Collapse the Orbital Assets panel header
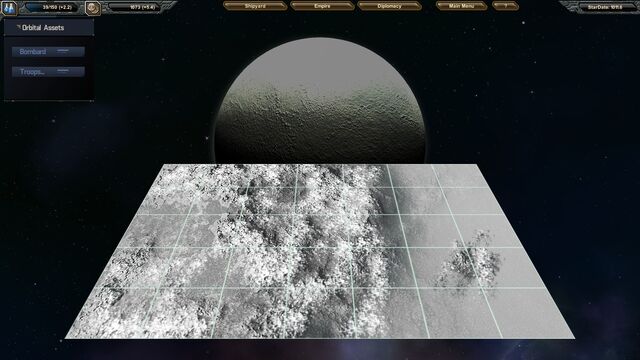The image size is (640, 360). pyautogui.click(x=49, y=28)
